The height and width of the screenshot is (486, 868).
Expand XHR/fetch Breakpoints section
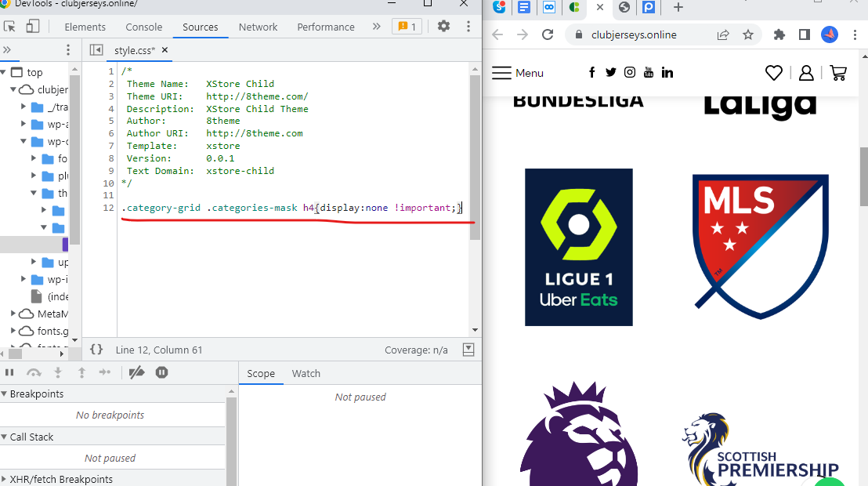pyautogui.click(x=4, y=479)
